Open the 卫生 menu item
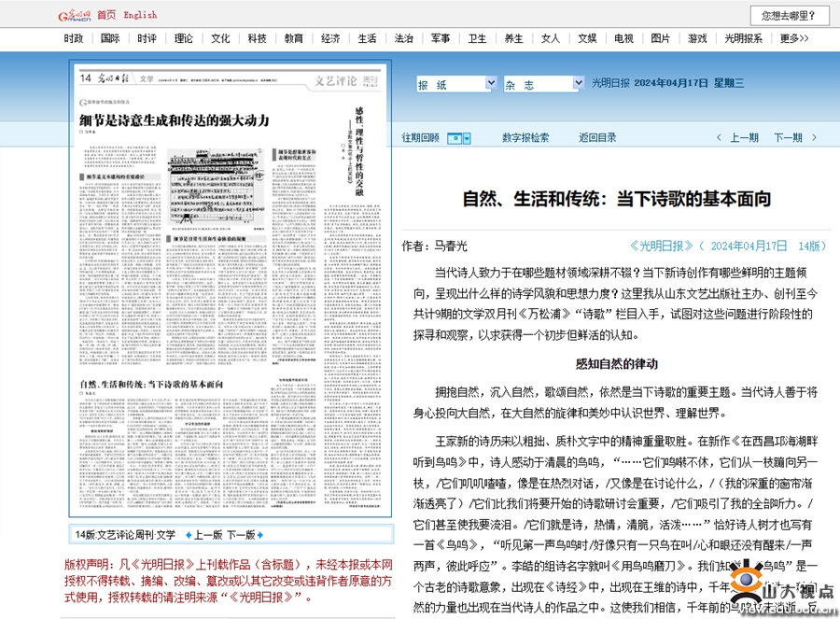 [x=477, y=38]
